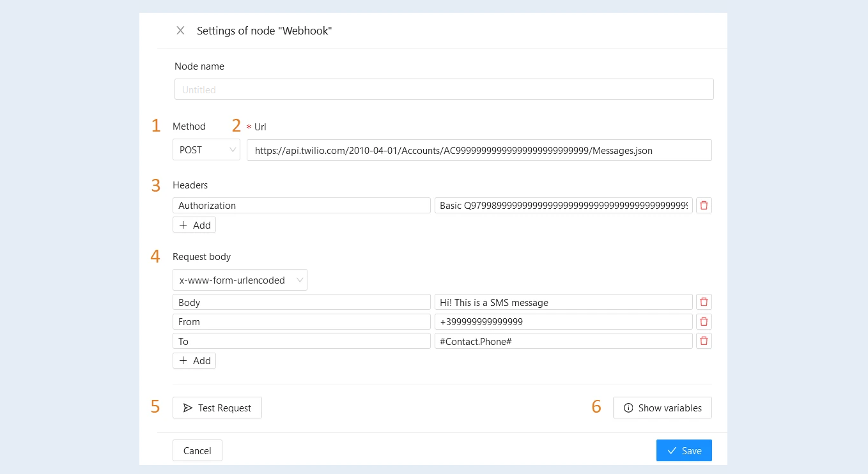Click the From key field
The width and height of the screenshot is (868, 474).
coord(302,321)
